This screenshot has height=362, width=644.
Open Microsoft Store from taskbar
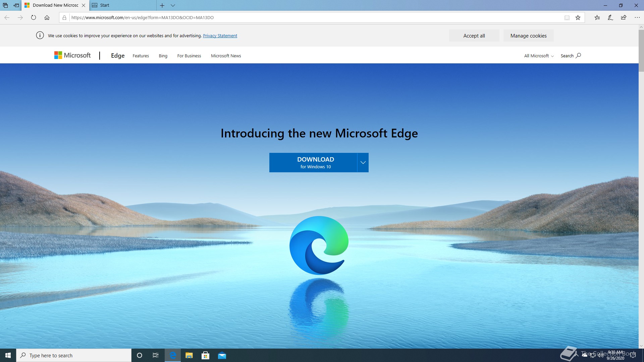tap(205, 355)
